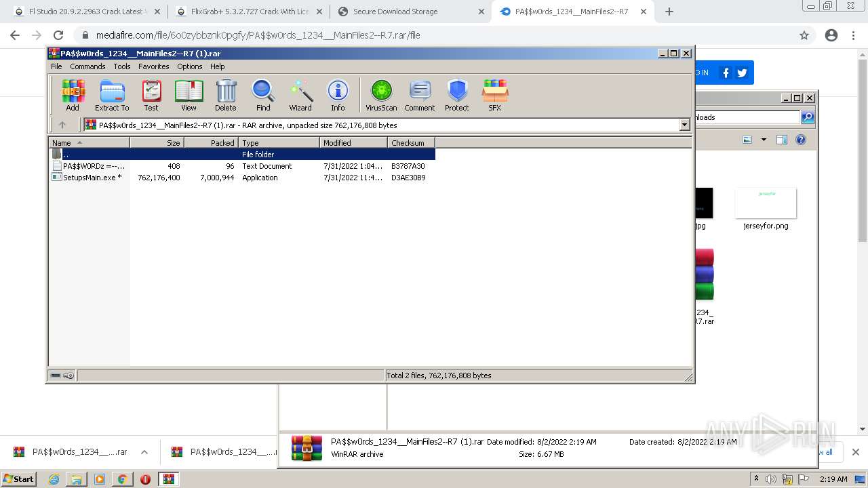Screen dimensions: 868x488
Task: Open the Commands menu
Action: click(x=87, y=66)
